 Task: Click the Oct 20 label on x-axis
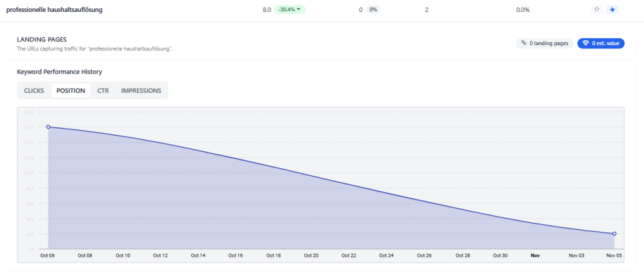(311, 256)
